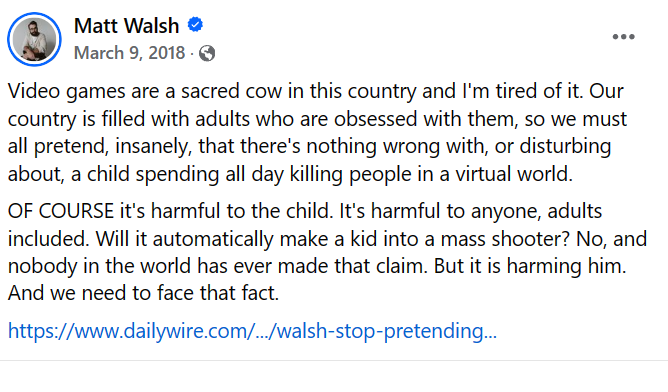
Task: Click the globe Public audience icon
Action: [x=207, y=54]
